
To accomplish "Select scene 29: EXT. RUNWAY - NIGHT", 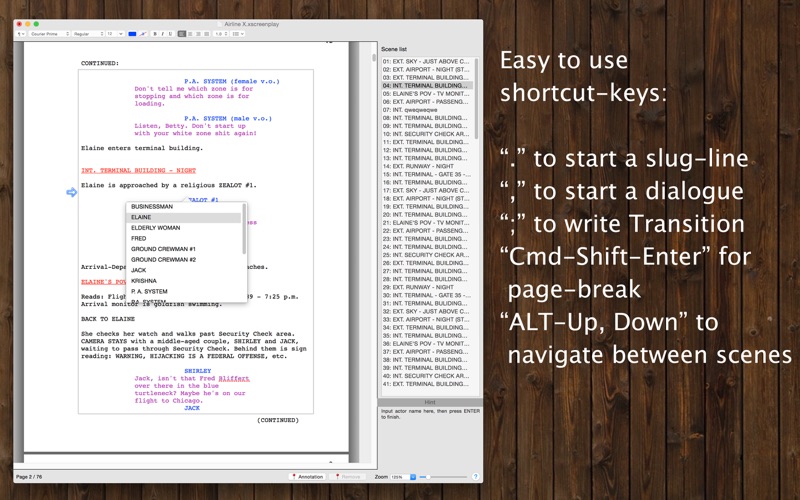I will pos(426,287).
